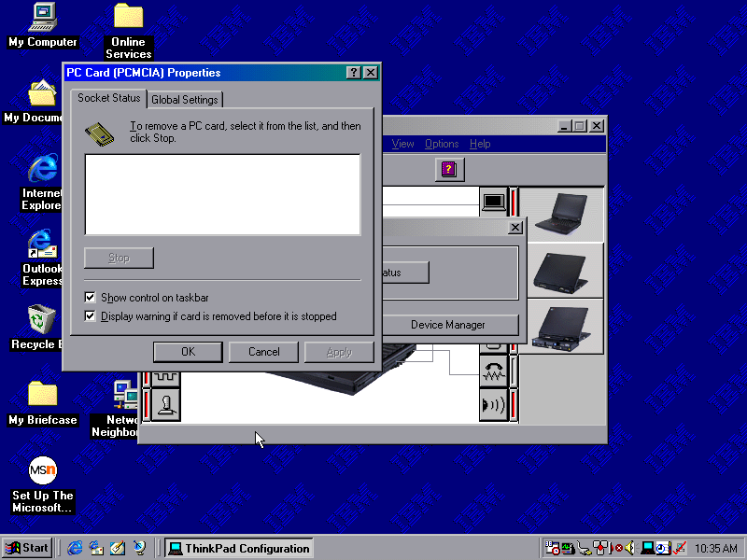Image resolution: width=747 pixels, height=560 pixels.
Task: Select the top ThinkPad front-view thumbnail
Action: [561, 213]
